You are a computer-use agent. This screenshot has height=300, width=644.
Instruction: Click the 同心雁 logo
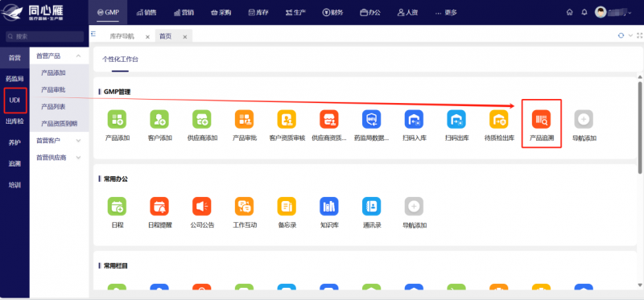(x=33, y=13)
